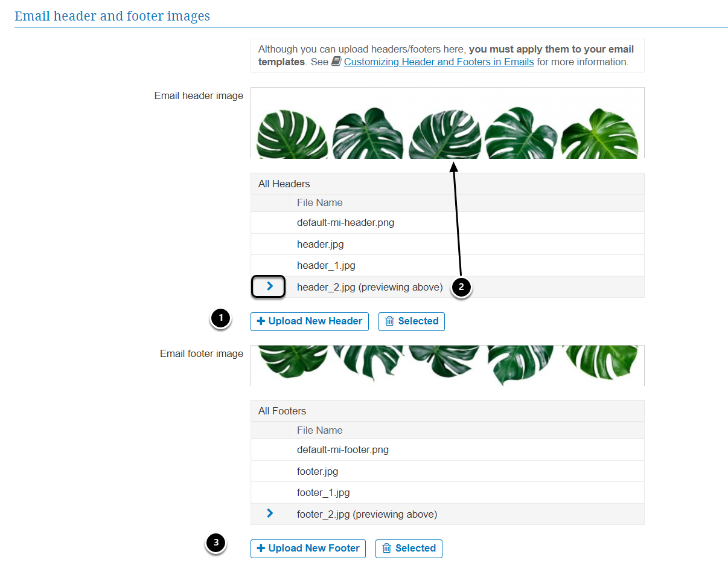Open Customizing Header and Footers in Emails link
Screen dimensions: 728x563
438,62
